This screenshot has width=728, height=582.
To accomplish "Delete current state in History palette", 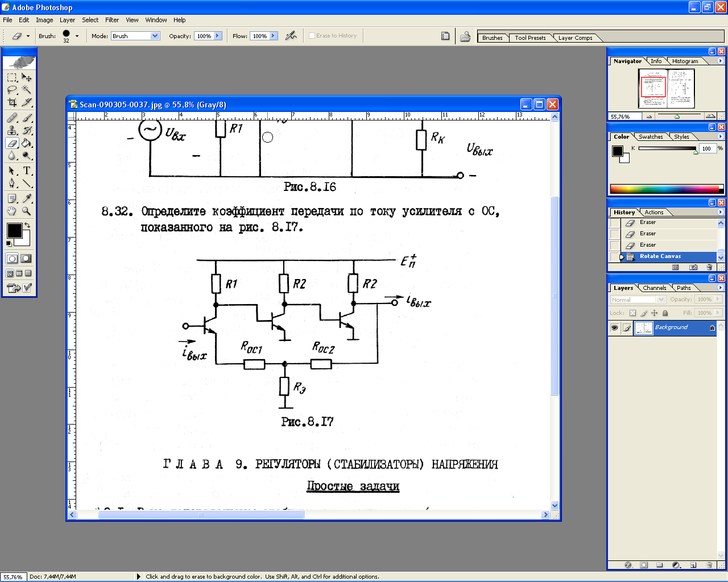I will (709, 267).
